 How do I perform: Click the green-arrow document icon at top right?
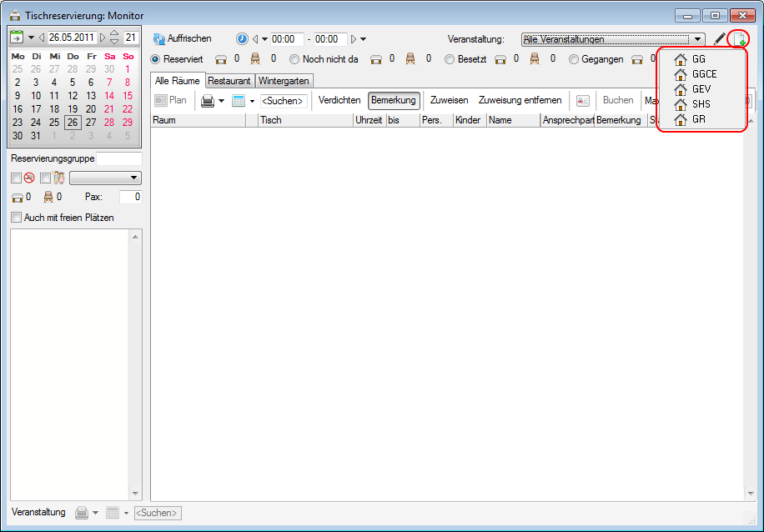point(738,39)
